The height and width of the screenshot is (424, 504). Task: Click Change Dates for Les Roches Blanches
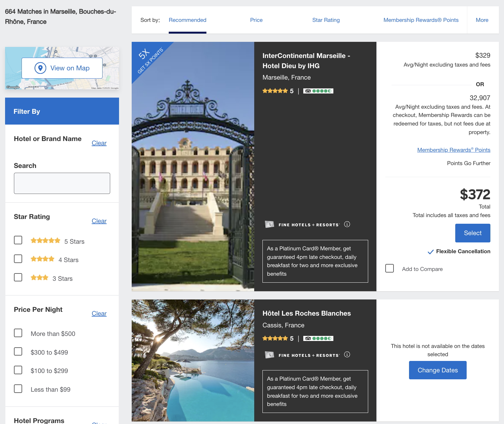tap(438, 370)
